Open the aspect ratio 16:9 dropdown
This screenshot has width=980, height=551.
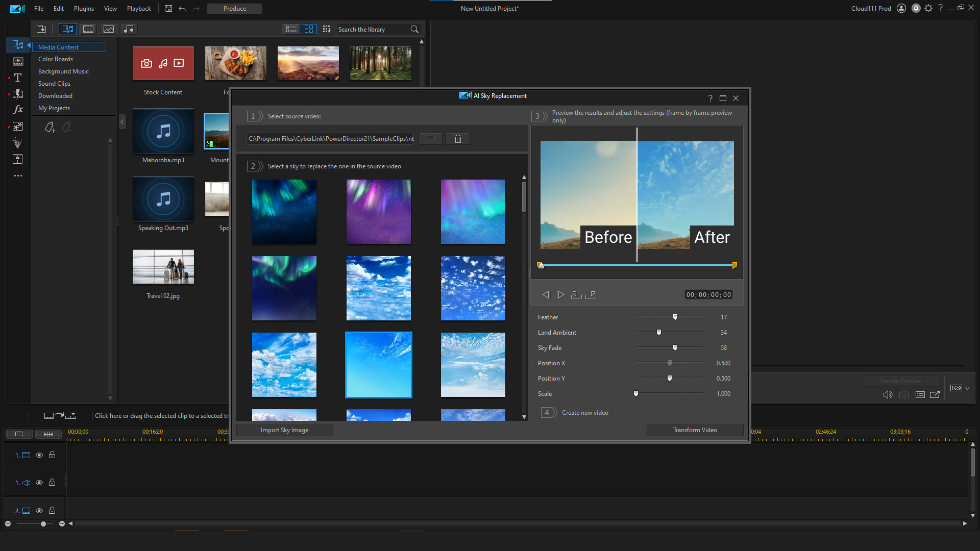[x=959, y=388]
